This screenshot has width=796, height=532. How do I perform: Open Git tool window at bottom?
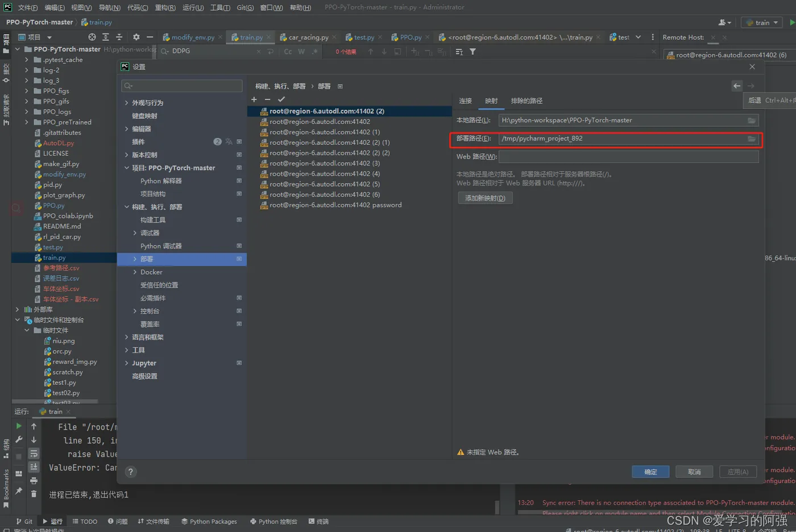tap(24, 521)
